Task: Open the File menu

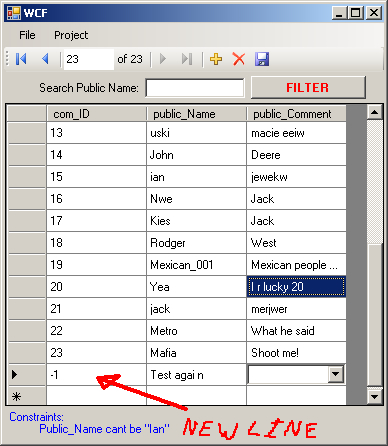Action: (27, 35)
